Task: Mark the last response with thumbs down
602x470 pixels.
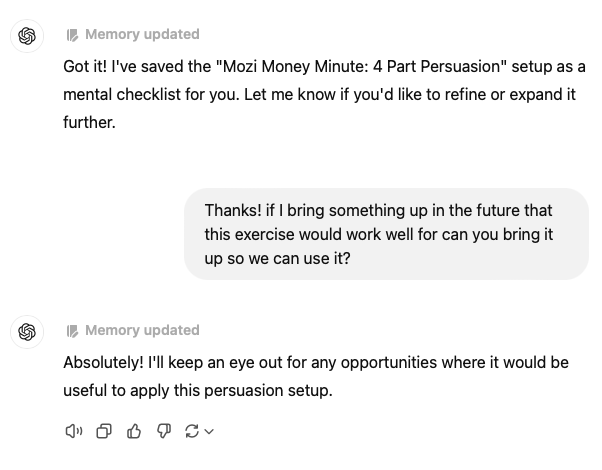Action: point(164,431)
